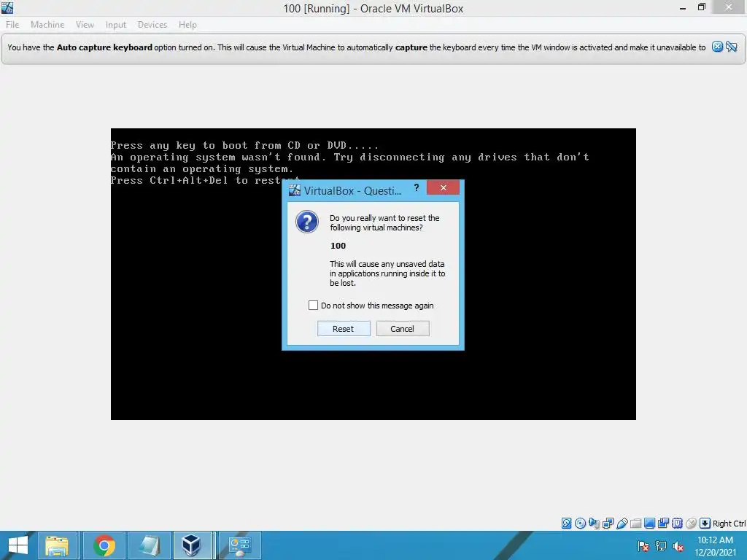Click the shared folders status icon
747x560 pixels.
coord(635,524)
